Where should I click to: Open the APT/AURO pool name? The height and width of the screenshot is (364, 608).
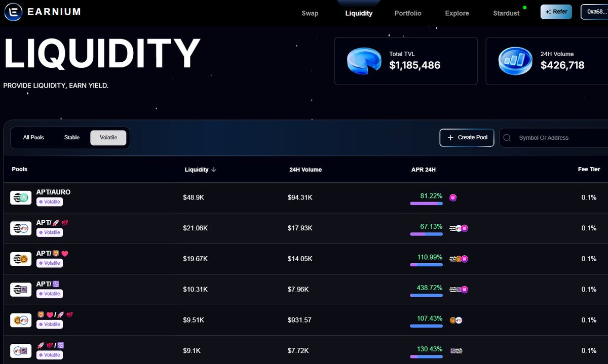[53, 192]
